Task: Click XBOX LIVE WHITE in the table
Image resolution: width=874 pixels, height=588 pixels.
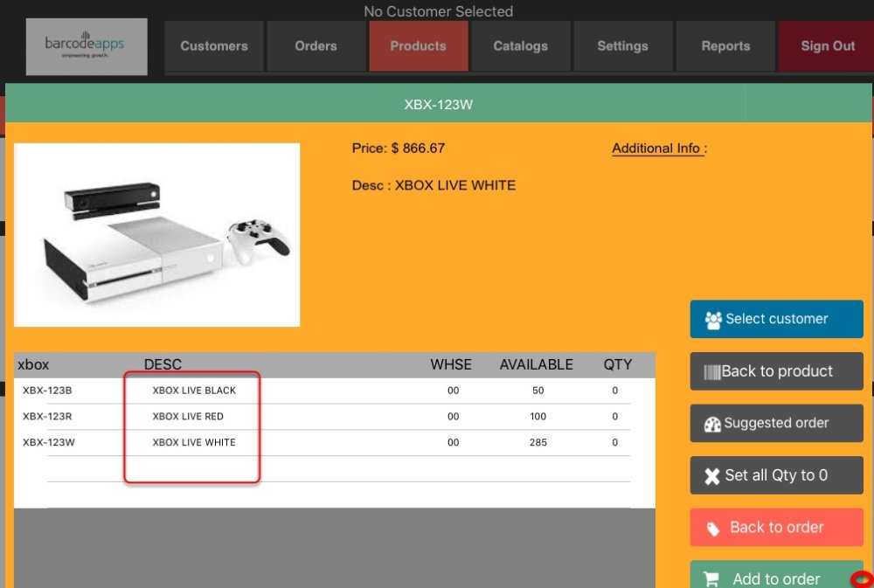Action: (x=194, y=443)
